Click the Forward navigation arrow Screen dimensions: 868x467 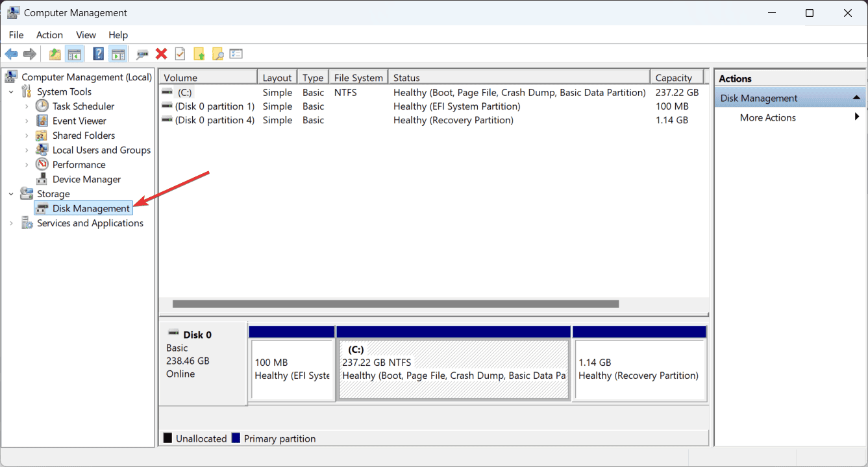(29, 53)
